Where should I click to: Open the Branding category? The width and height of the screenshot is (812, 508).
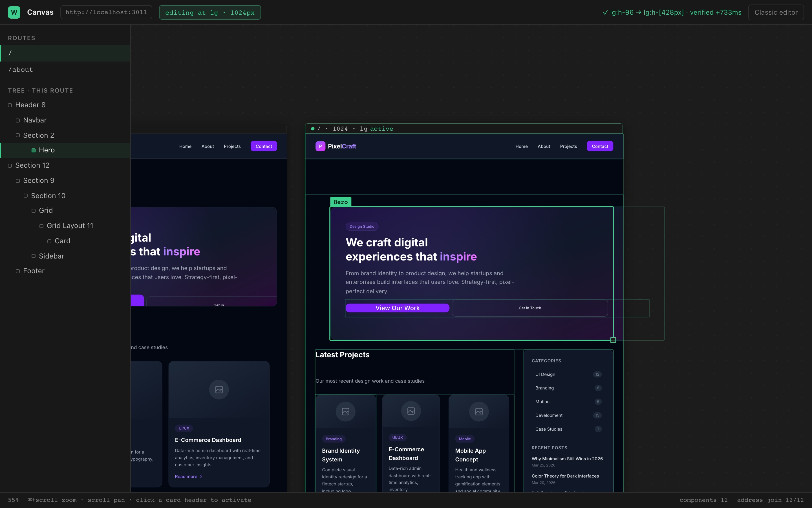pos(568,388)
